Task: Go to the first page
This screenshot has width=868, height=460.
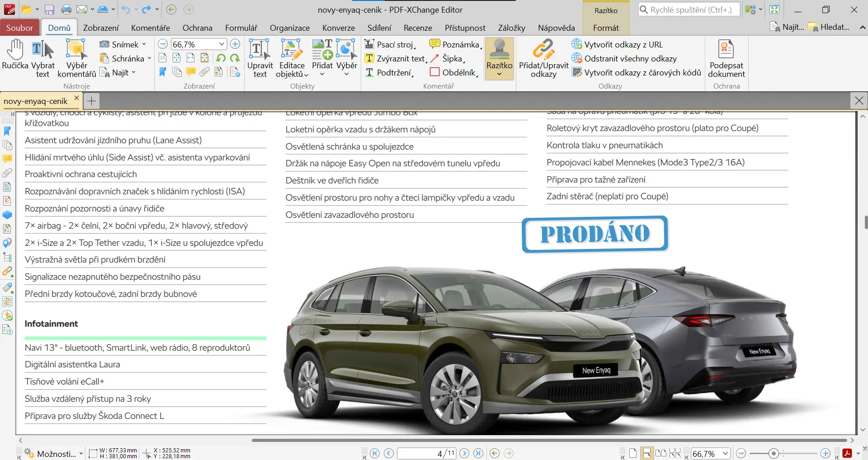Action: pyautogui.click(x=375, y=453)
